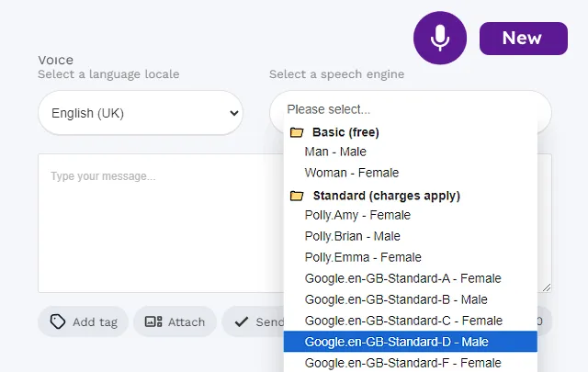
Task: Click the Send checkmark icon
Action: 242,321
